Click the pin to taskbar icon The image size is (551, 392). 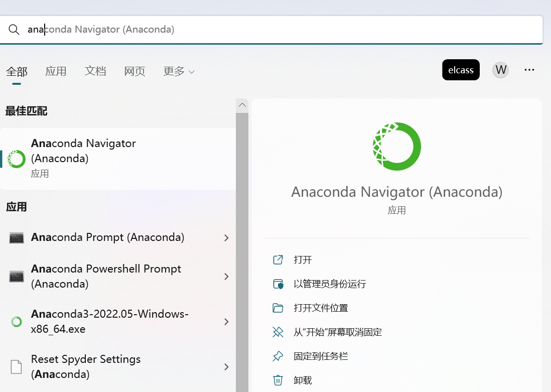click(278, 356)
